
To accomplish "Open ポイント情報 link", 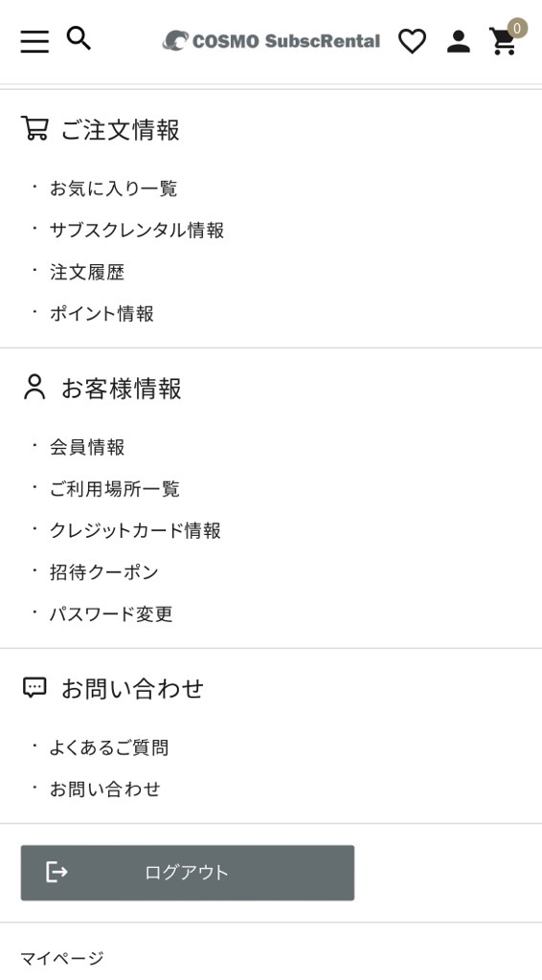I will [102, 313].
